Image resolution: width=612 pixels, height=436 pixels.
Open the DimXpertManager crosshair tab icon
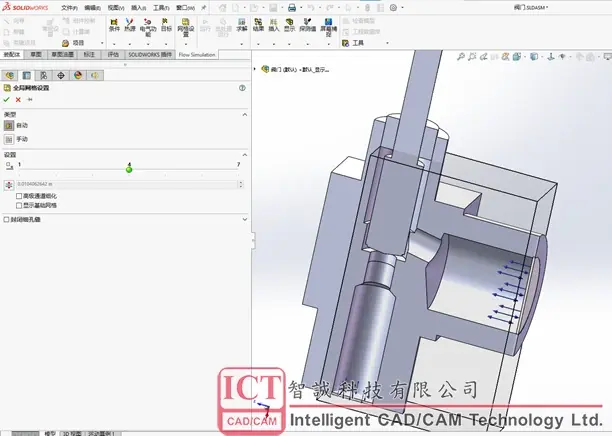pos(61,75)
